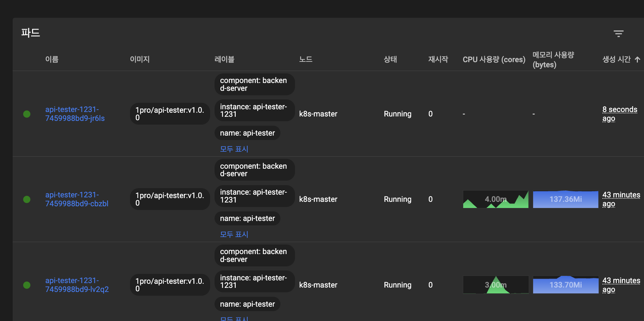Image resolution: width=644 pixels, height=321 pixels.
Task: Open the pod list filter icon
Action: tap(618, 33)
